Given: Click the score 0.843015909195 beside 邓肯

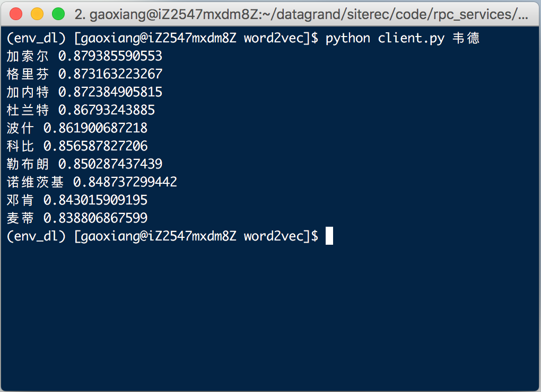Looking at the screenshot, I should (95, 200).
